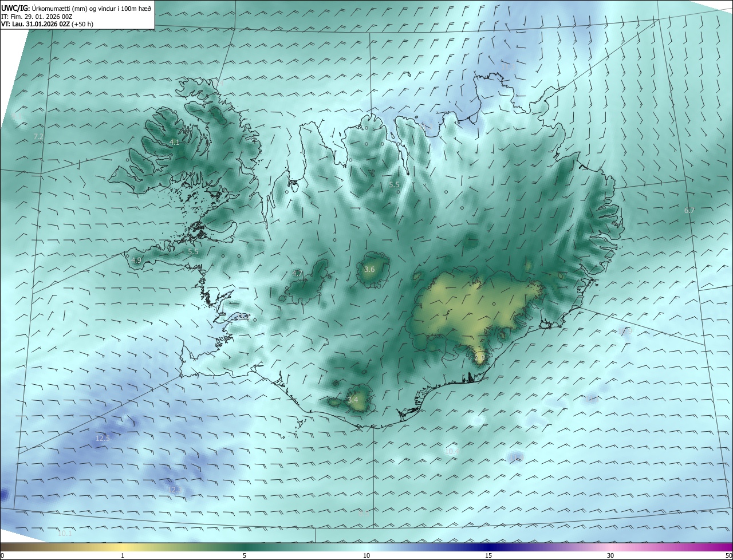Click the 4.1 value label over the Westfjords

tap(175, 142)
